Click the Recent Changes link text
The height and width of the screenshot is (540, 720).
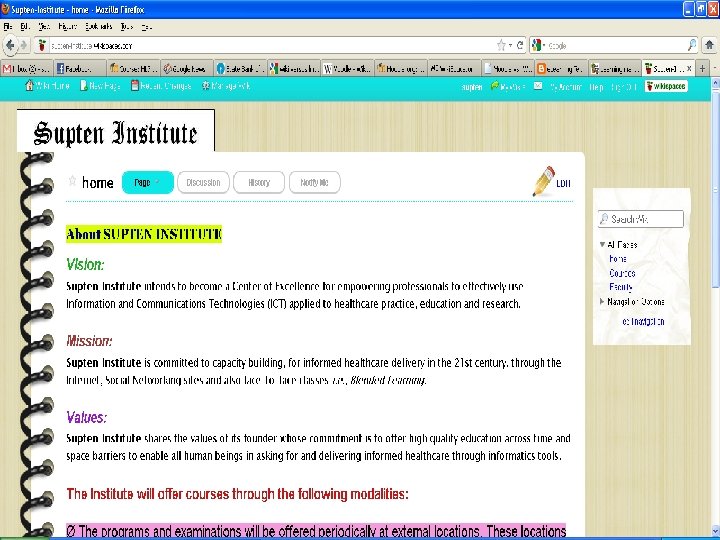point(166,85)
